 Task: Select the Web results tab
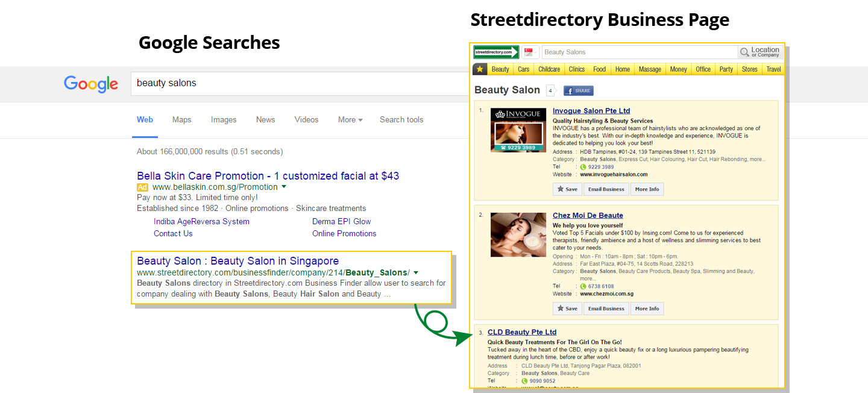pyautogui.click(x=145, y=119)
